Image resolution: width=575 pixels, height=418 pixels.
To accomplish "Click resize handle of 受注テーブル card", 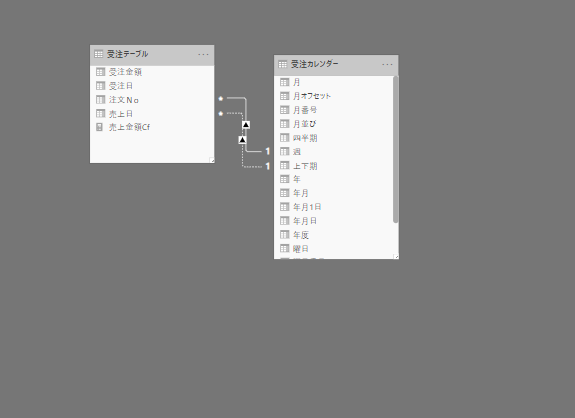I will [x=212, y=160].
